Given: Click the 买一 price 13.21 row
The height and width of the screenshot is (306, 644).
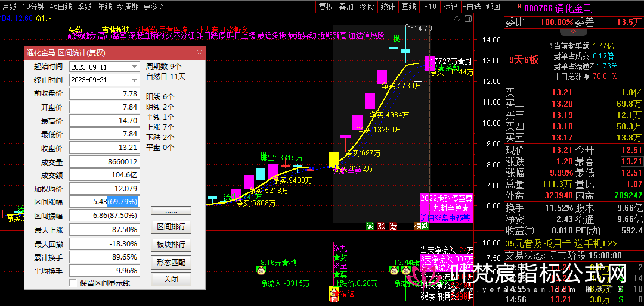Looking at the screenshot, I should click(x=574, y=92).
